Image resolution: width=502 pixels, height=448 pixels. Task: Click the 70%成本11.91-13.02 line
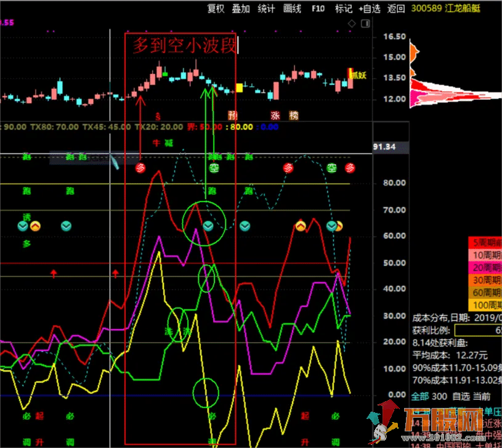pyautogui.click(x=457, y=380)
